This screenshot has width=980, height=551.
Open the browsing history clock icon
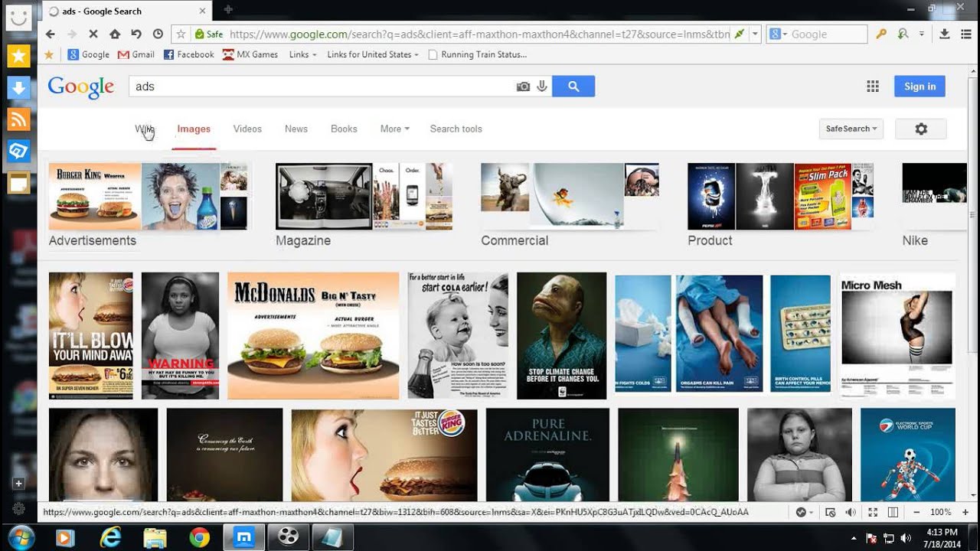(x=158, y=34)
